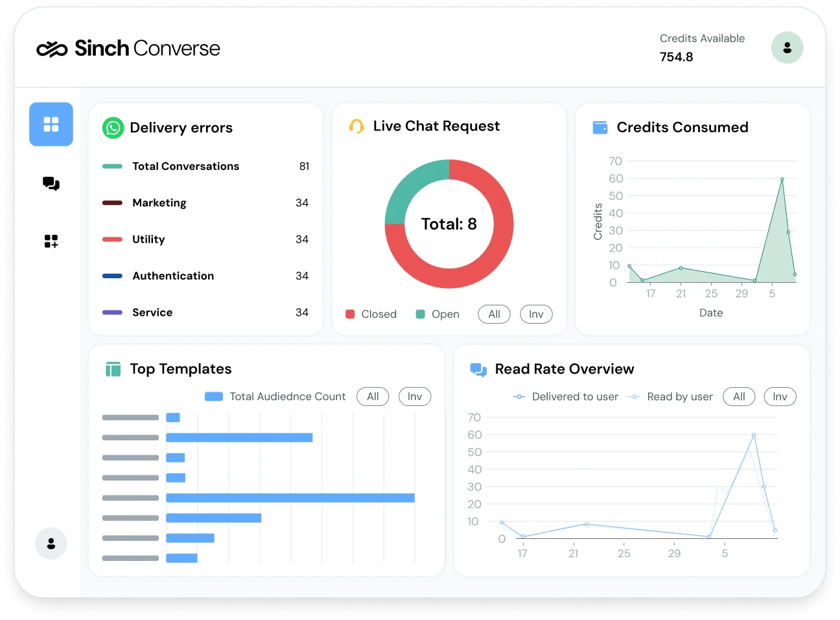
Task: Open the dashboard grid icon in sidebar
Action: tap(51, 124)
